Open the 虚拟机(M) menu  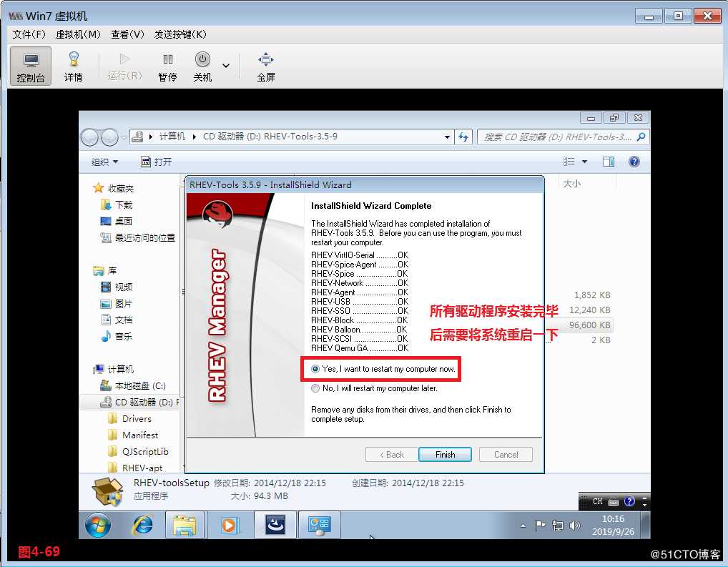point(78,34)
